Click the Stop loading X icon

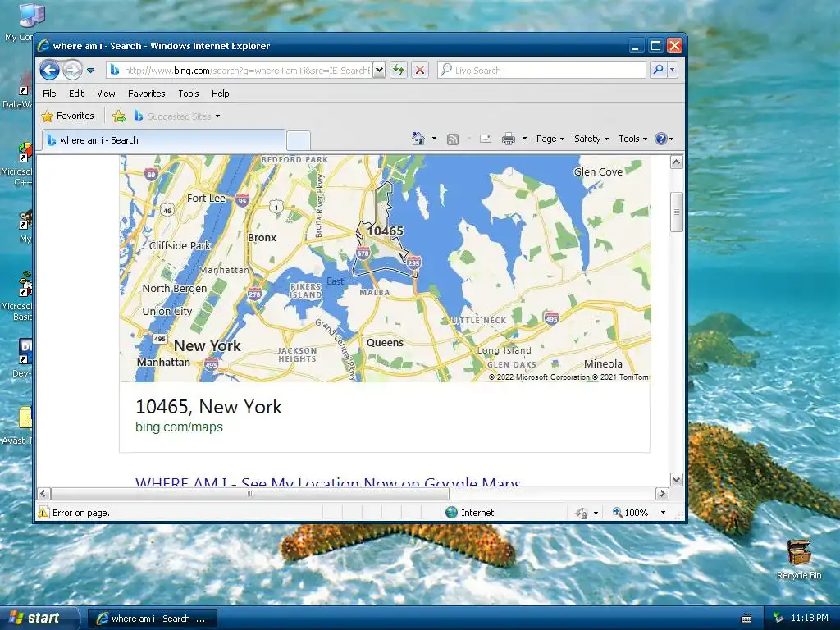420,71
